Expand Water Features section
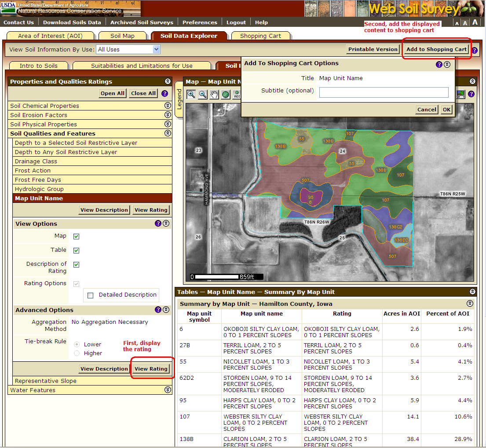This screenshot has height=448, width=486. click(x=168, y=390)
